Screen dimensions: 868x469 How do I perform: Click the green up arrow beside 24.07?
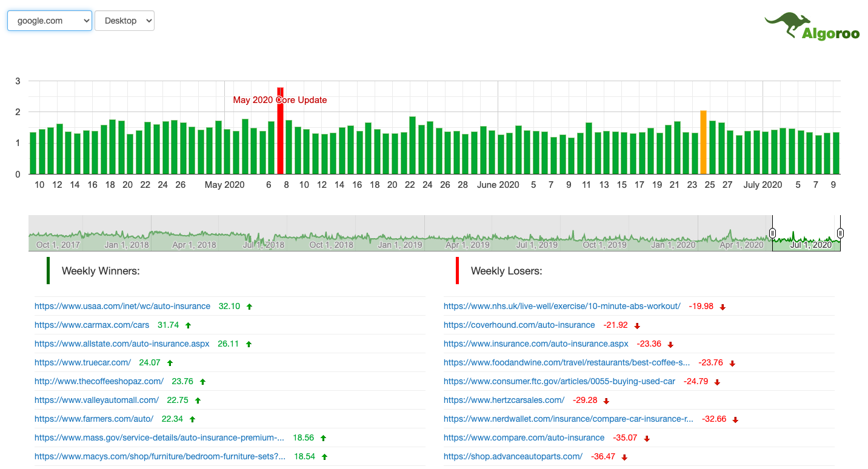170,363
